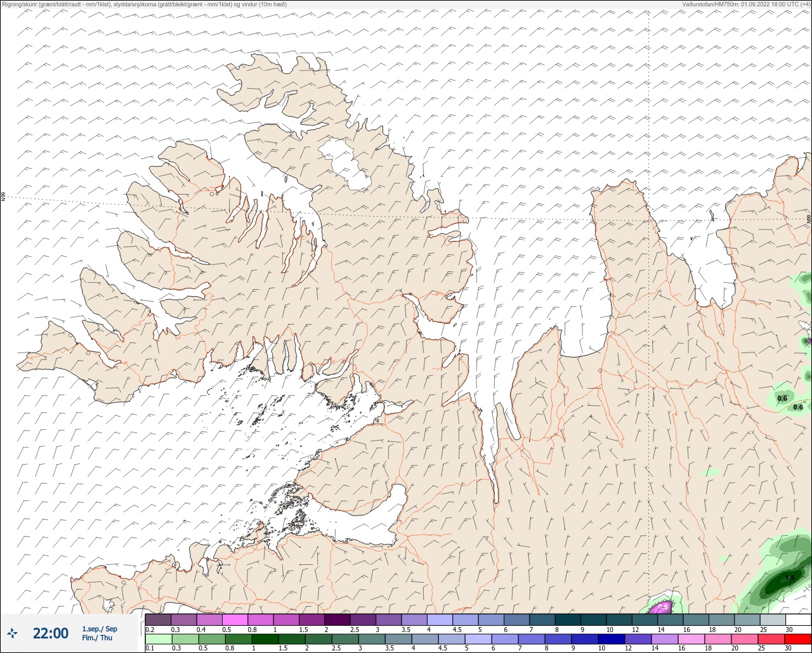Click the white swatch labeled 30 in upper scale
This screenshot has height=653, width=812.
tap(798, 619)
